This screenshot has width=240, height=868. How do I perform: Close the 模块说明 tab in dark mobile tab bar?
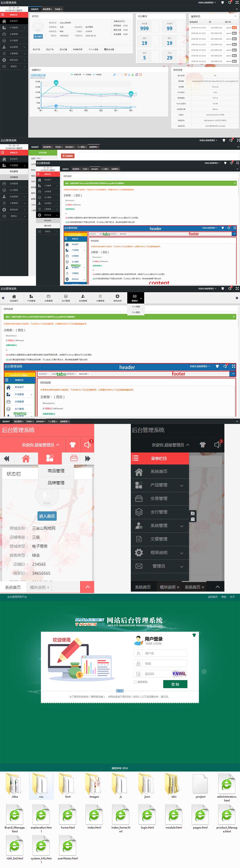tap(178, 587)
